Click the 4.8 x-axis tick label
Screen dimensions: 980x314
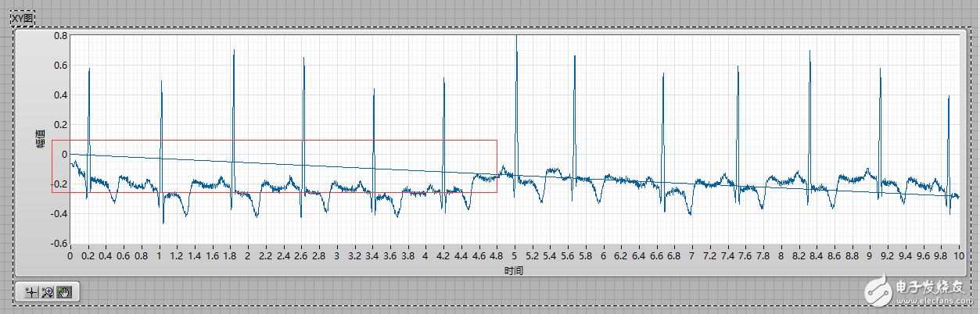(497, 255)
